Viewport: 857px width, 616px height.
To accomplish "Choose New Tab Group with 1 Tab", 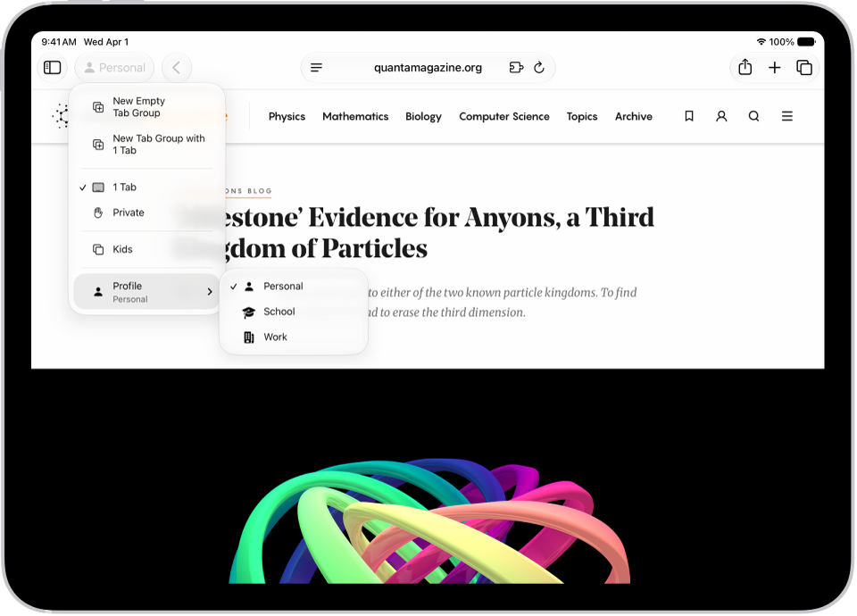I will pyautogui.click(x=147, y=145).
